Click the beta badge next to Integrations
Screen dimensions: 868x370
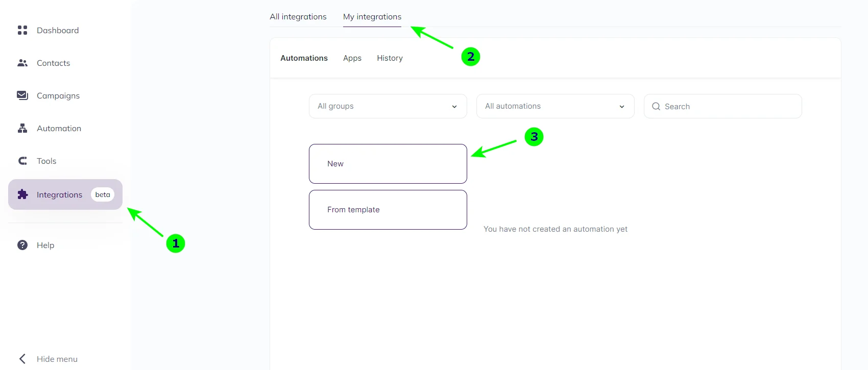[x=103, y=194]
